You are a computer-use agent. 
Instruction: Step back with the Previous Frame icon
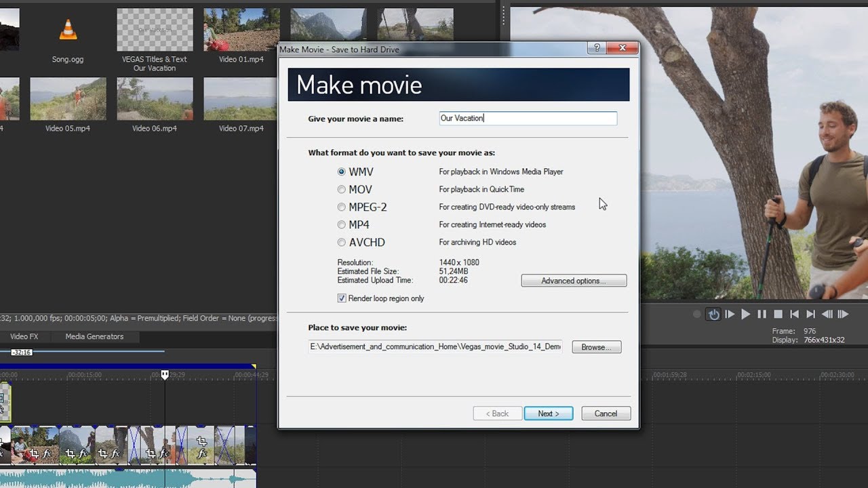click(827, 314)
